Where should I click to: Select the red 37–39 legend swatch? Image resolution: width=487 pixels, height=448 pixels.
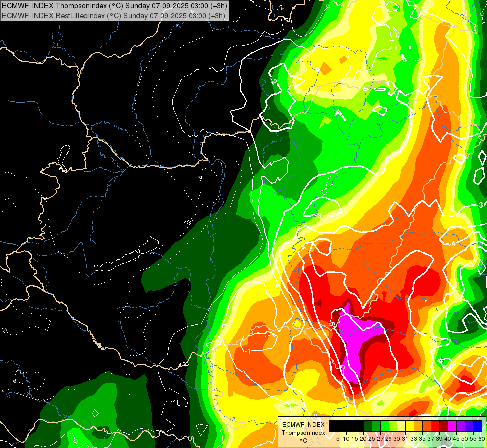point(435,426)
